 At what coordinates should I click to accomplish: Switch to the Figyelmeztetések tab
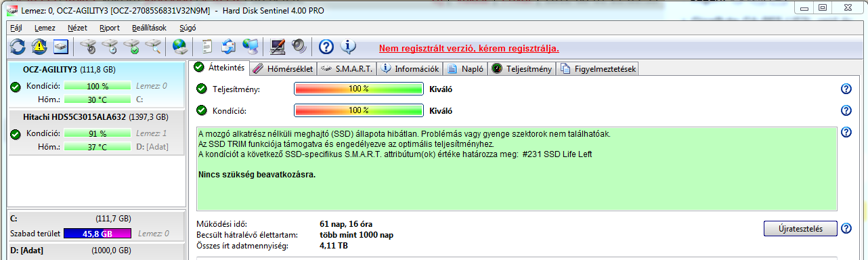coord(596,68)
